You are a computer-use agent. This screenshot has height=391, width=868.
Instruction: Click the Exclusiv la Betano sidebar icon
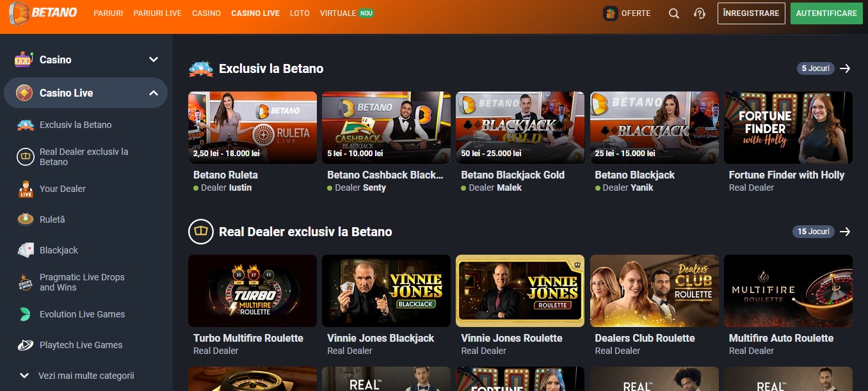pos(26,125)
